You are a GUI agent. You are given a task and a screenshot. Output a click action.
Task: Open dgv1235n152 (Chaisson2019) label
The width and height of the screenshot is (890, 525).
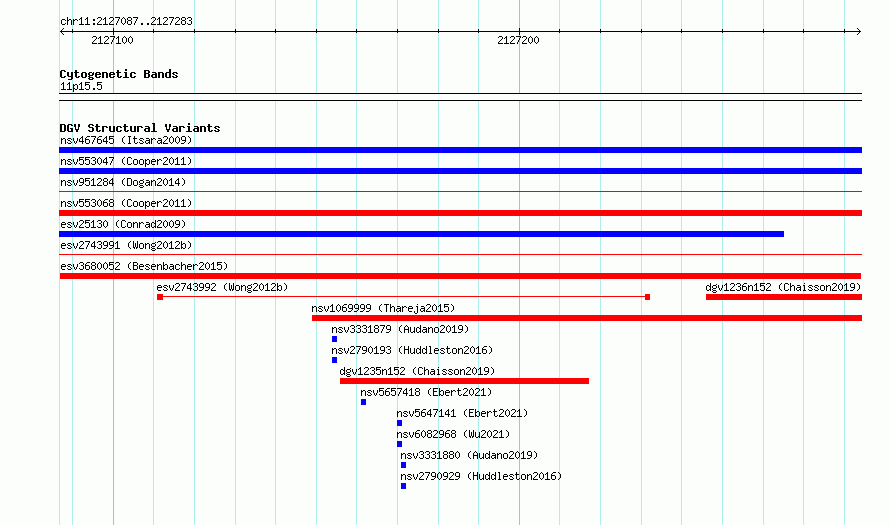click(417, 371)
